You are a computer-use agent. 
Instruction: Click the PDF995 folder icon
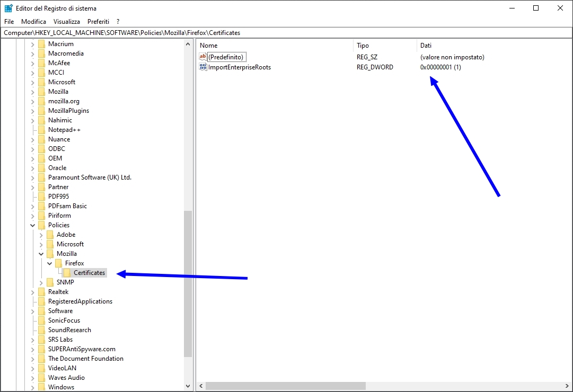point(42,196)
